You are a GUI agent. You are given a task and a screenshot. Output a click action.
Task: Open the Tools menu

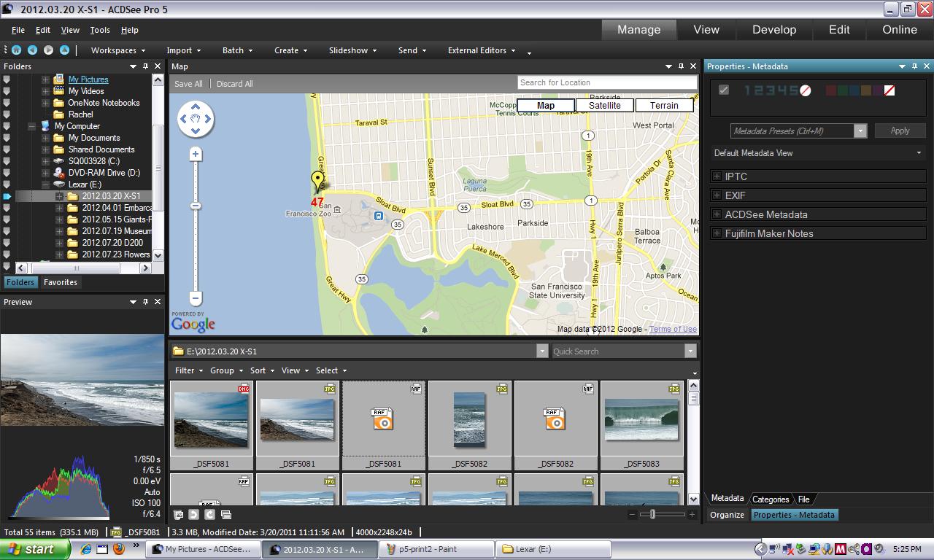[100, 30]
